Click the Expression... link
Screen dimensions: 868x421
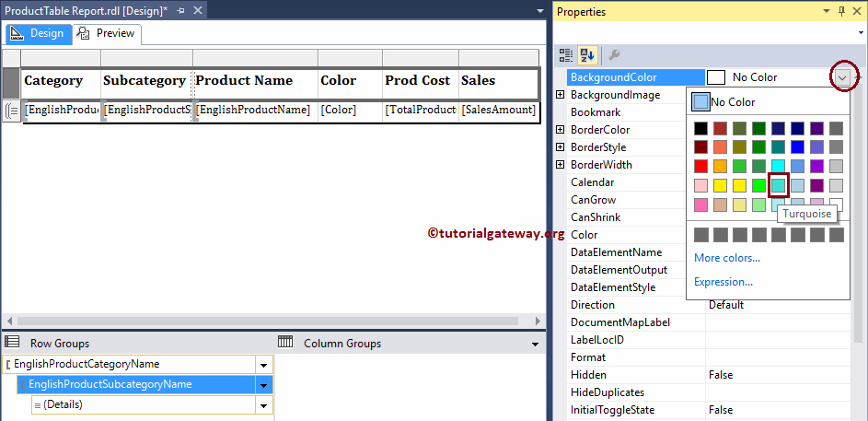pyautogui.click(x=723, y=282)
